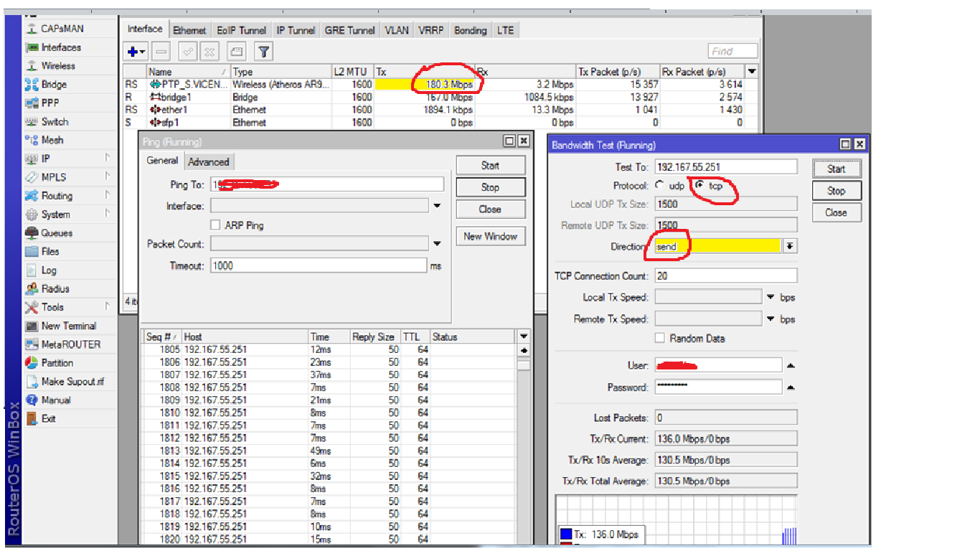Expand the Packet Count field arrow
Screen dimensions: 980x551
(x=437, y=244)
